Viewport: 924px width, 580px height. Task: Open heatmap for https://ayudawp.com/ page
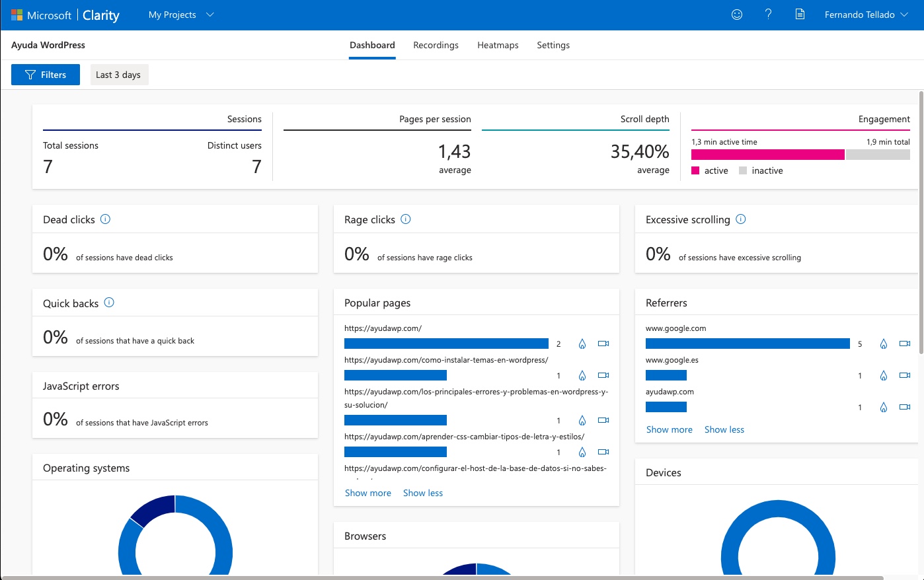coord(582,344)
